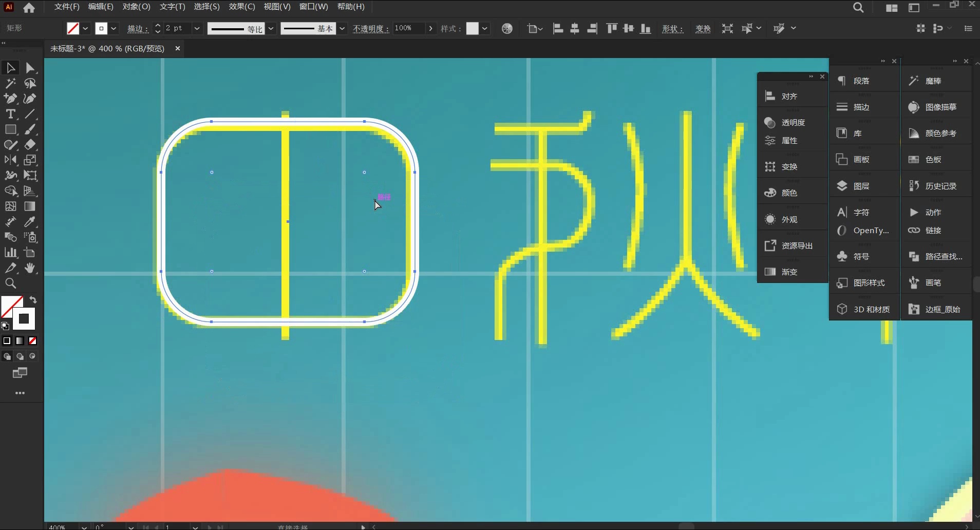Select the Scale tool
This screenshot has width=980, height=530.
30,160
